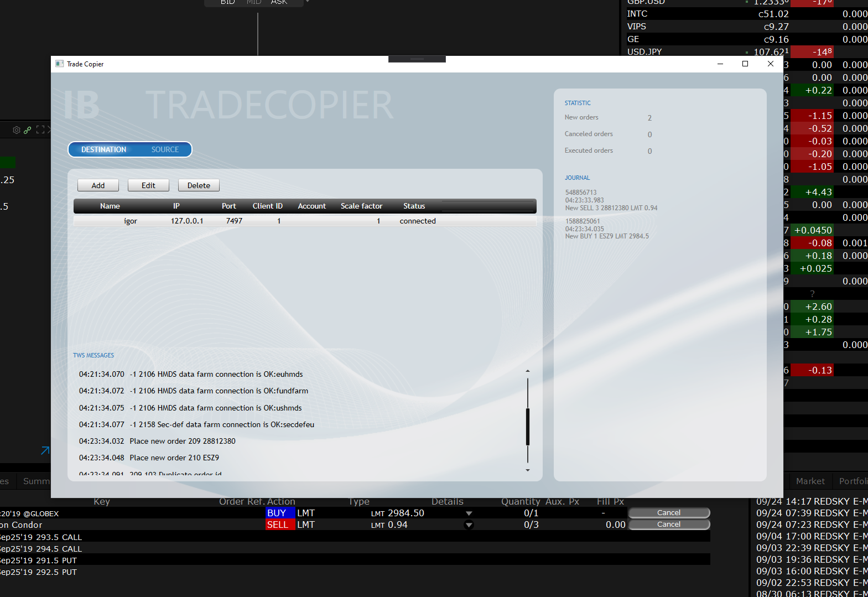This screenshot has width=868, height=597.
Task: Click the journal entry 'New SELL 3 28812380 LMT 0.94'
Action: point(611,208)
